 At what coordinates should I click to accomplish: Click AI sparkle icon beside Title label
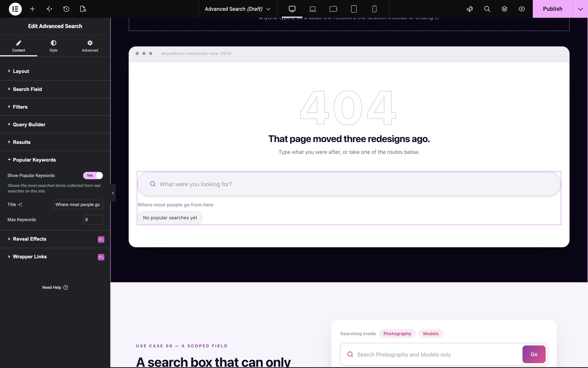[20, 205]
